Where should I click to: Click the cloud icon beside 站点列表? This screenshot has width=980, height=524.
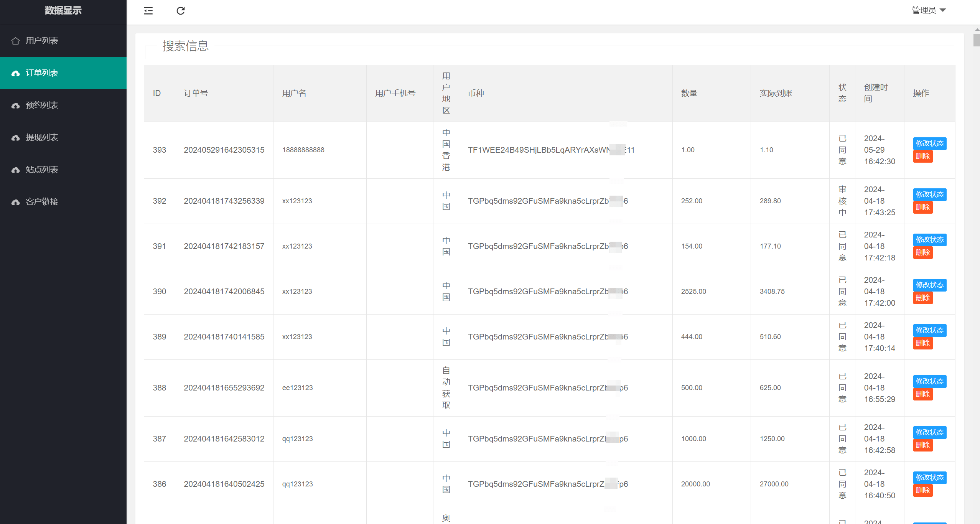pyautogui.click(x=15, y=170)
